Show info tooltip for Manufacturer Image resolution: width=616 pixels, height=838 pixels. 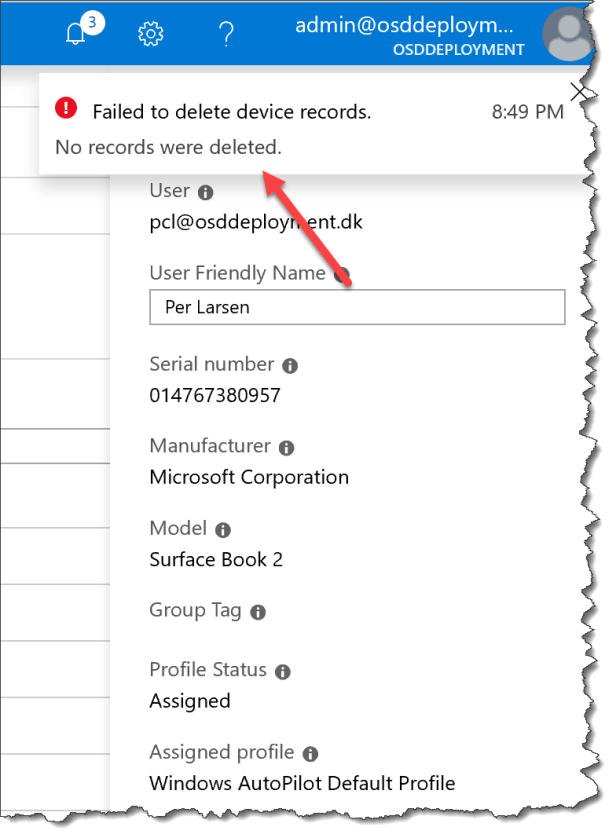pos(286,448)
